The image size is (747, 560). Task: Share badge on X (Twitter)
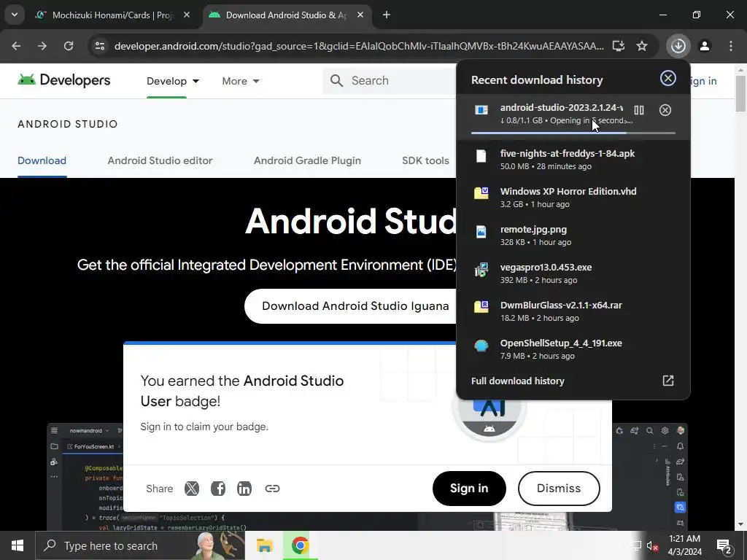(192, 489)
